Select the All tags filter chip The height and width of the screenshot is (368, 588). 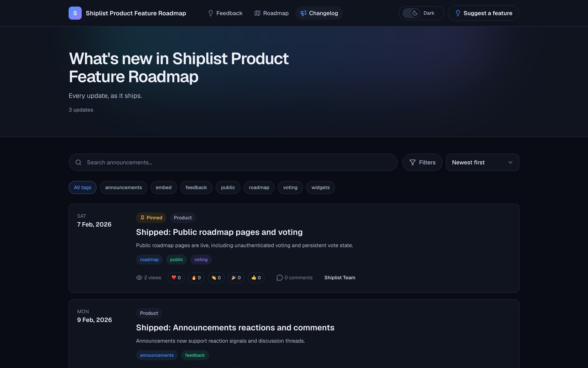[x=83, y=187]
